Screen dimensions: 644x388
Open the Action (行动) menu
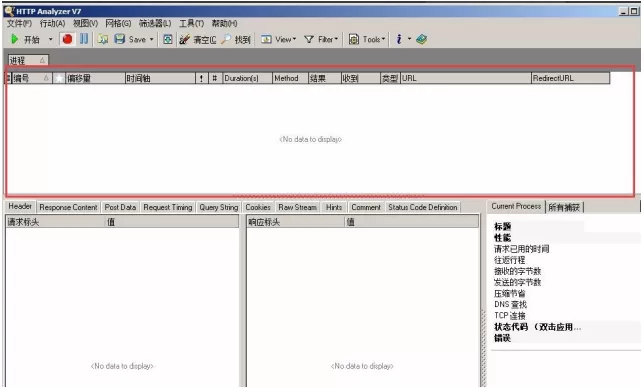coord(52,23)
